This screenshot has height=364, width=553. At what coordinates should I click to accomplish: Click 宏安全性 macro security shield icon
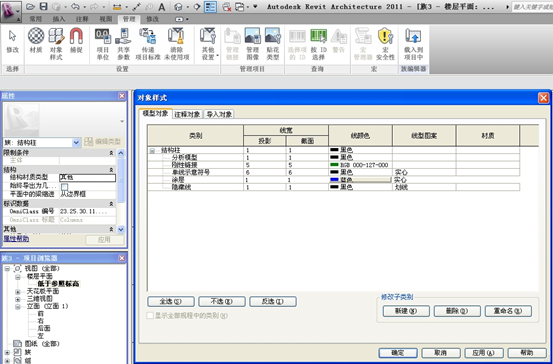(385, 44)
